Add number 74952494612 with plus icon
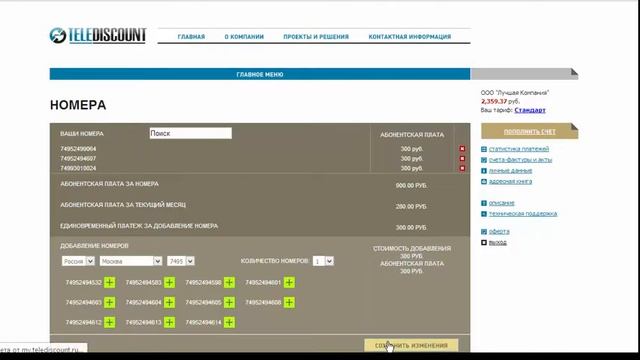This screenshot has width=640, height=360. click(x=109, y=322)
